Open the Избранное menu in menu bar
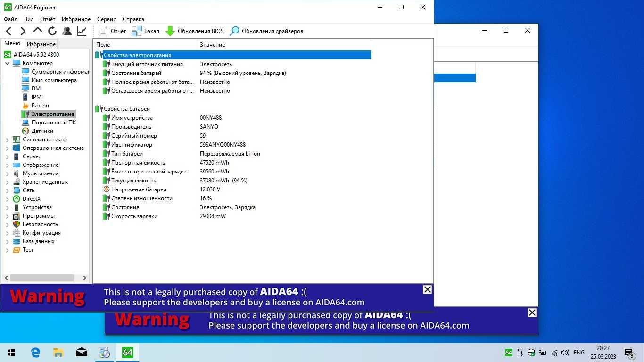Image resolution: width=644 pixels, height=362 pixels. click(76, 19)
